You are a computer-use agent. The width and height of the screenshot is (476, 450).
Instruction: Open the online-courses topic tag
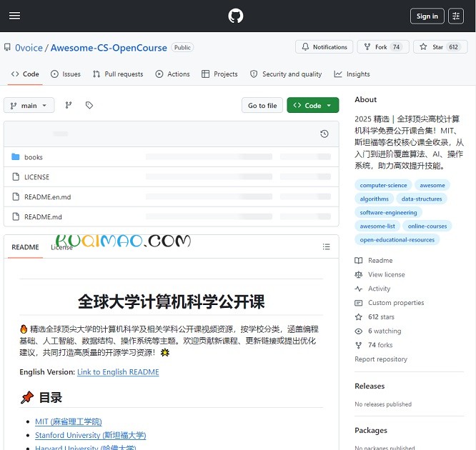[x=427, y=226]
